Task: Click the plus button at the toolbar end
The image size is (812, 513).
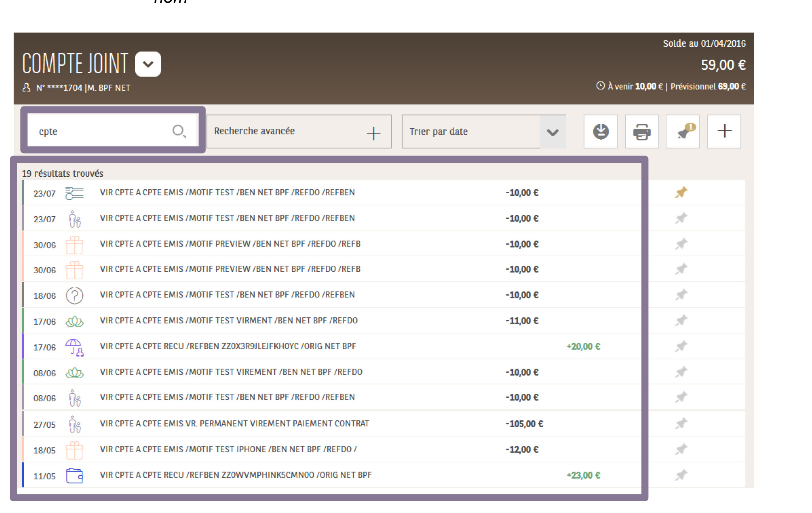Action: 724,131
